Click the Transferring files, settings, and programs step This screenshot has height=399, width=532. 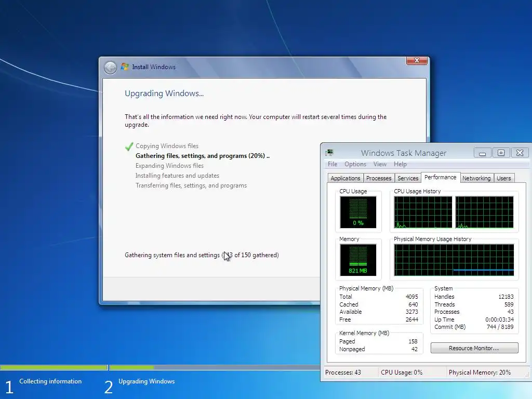(x=191, y=185)
